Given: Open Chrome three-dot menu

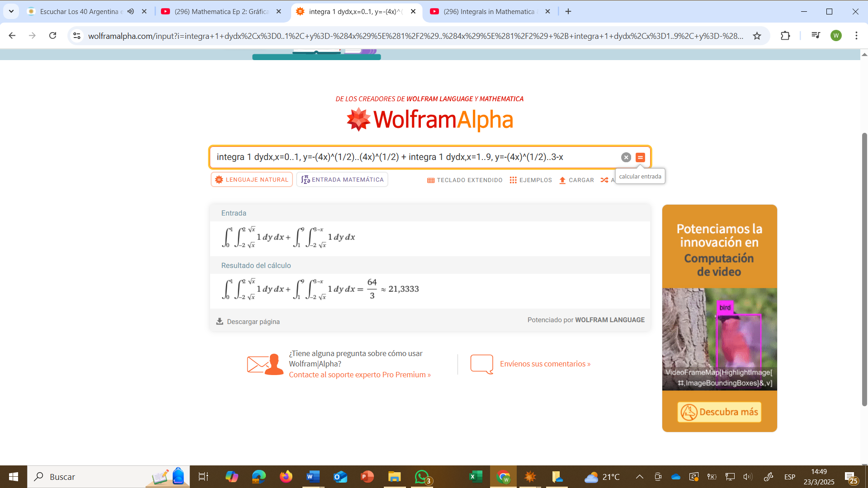Looking at the screenshot, I should coord(856,36).
